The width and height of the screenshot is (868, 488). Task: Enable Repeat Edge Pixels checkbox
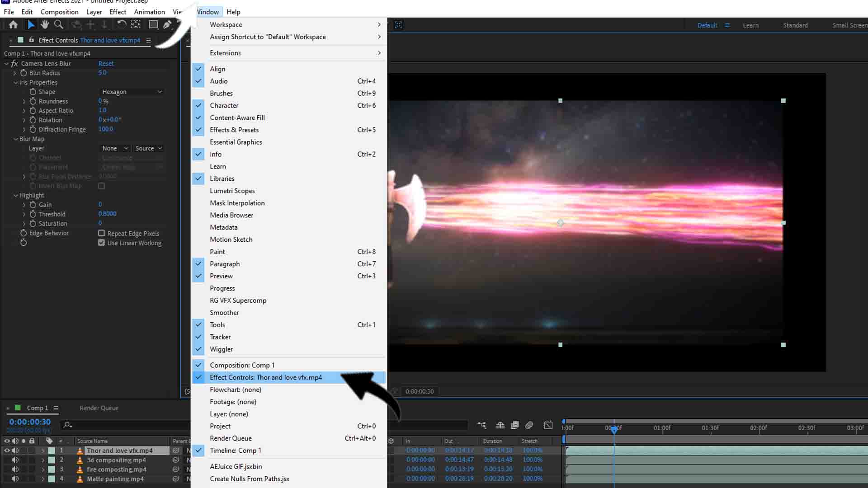[x=101, y=233]
